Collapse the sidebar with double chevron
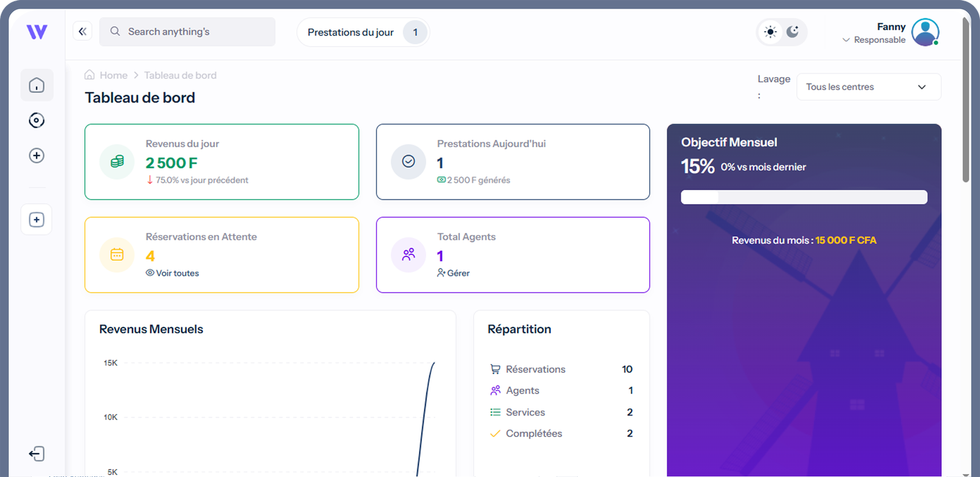 tap(83, 31)
